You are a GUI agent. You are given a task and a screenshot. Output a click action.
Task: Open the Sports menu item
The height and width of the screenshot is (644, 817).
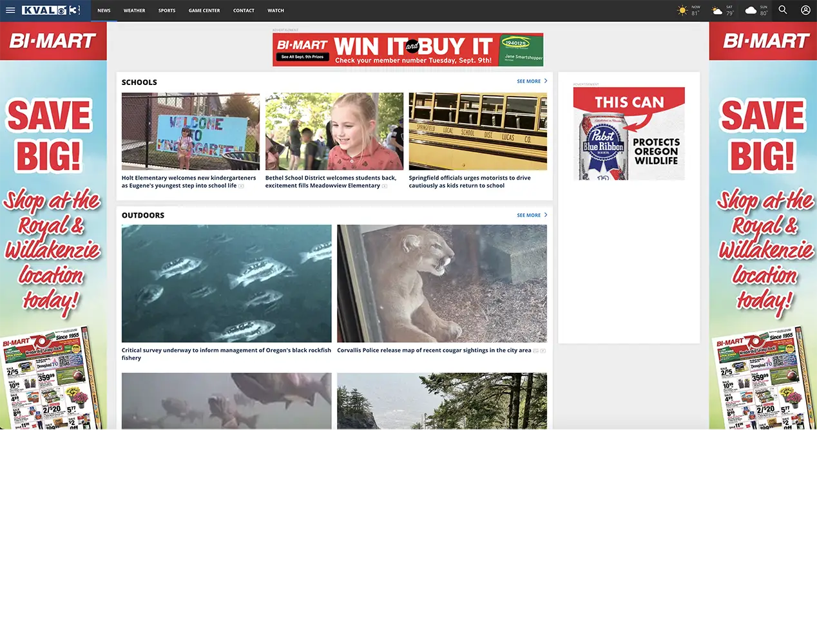[x=167, y=10]
